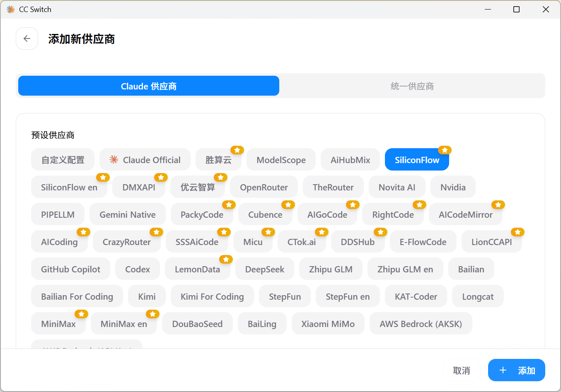Select 胜算云 provider preset
The width and height of the screenshot is (561, 392).
[x=218, y=159]
